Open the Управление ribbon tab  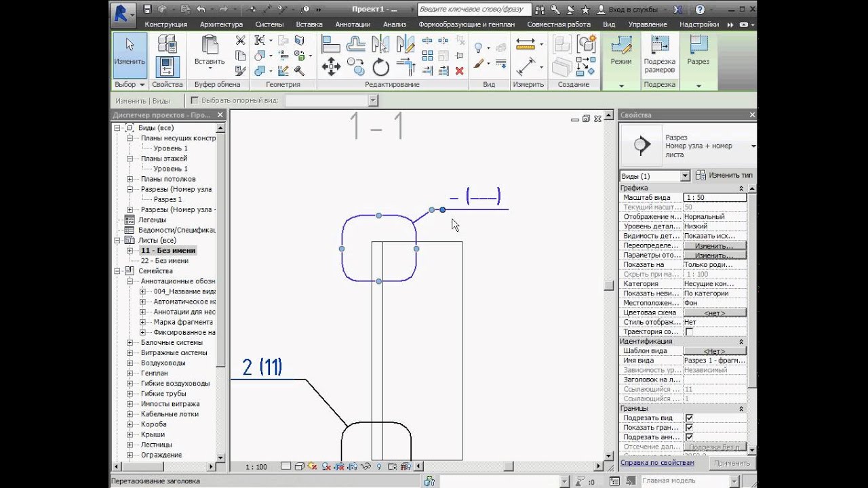pyautogui.click(x=648, y=24)
